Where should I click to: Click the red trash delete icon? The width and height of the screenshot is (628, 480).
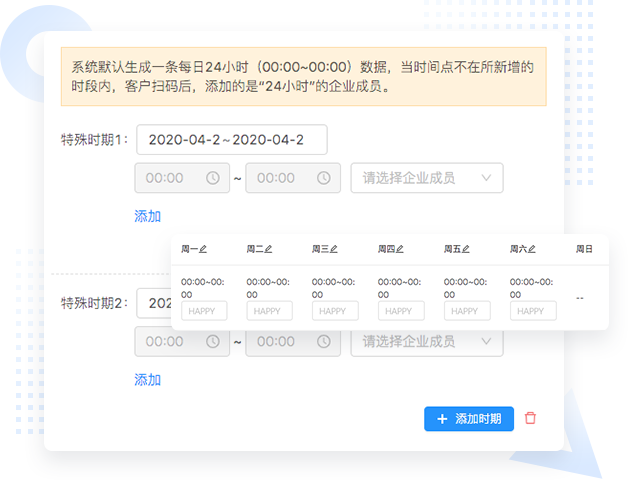[x=530, y=418]
